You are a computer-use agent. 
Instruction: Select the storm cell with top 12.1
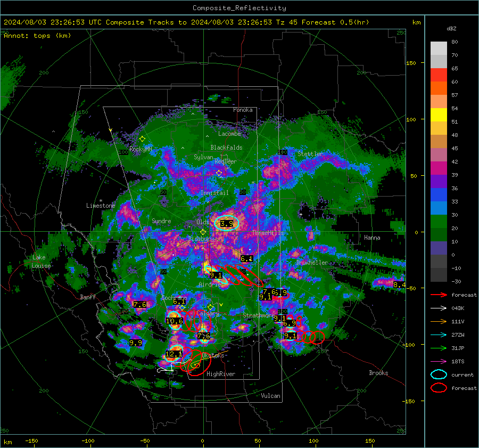pos(174,354)
